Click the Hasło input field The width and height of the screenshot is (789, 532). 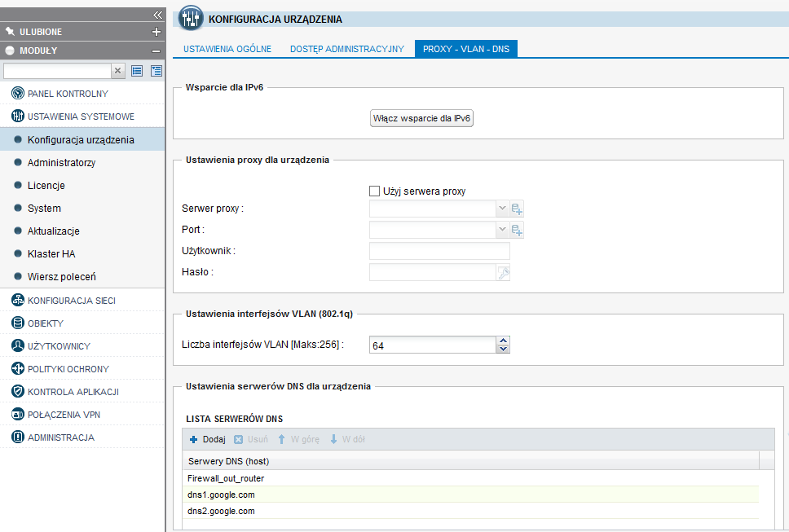[433, 272]
